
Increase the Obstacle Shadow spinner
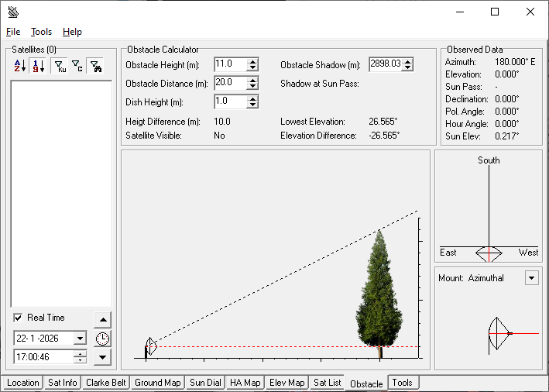pos(408,61)
